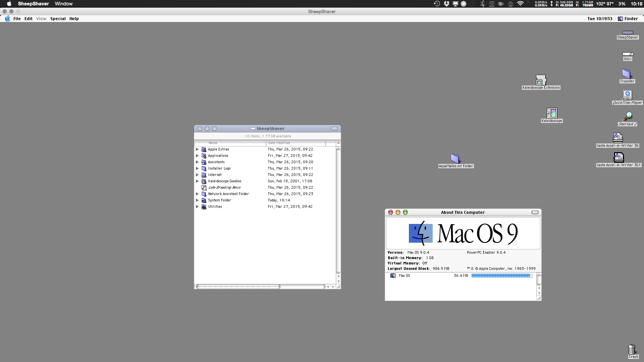This screenshot has height=362, width=644.
Task: Click 10 items, 1.77 GB available text
Action: point(268,136)
